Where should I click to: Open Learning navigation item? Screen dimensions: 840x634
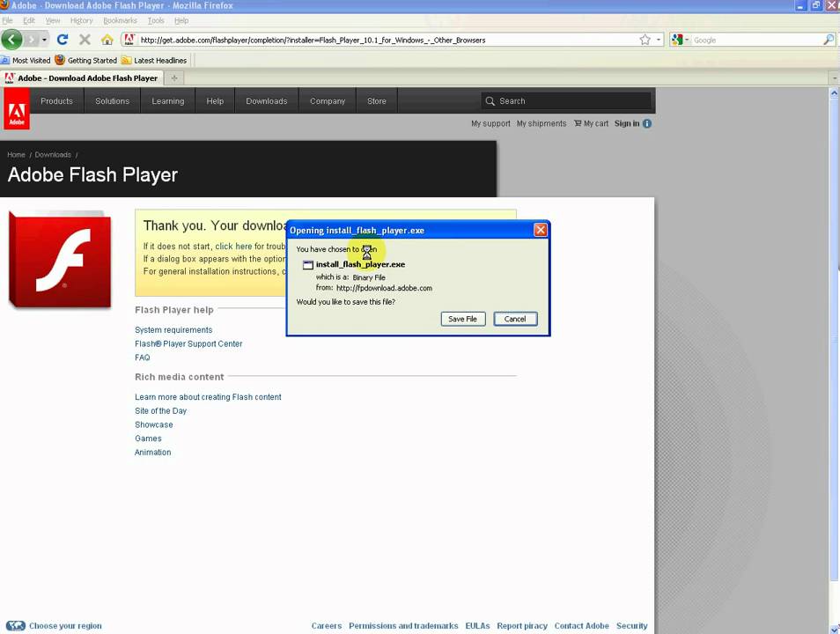click(167, 100)
